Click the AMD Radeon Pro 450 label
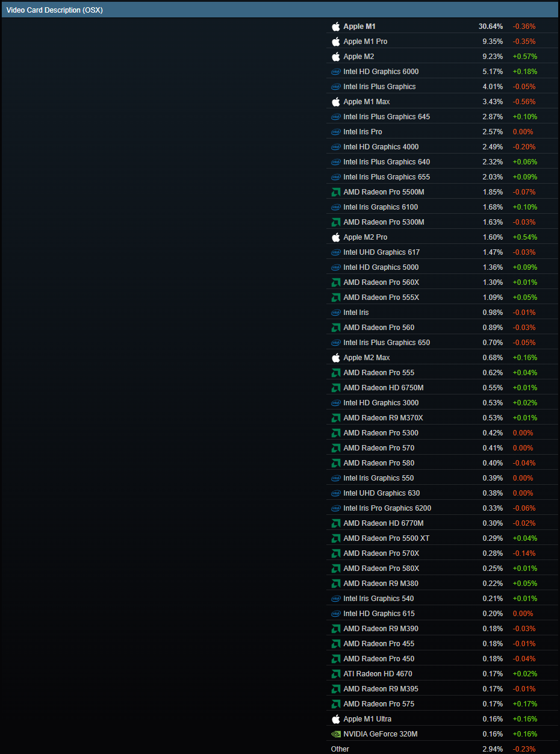560x754 pixels. coord(379,659)
